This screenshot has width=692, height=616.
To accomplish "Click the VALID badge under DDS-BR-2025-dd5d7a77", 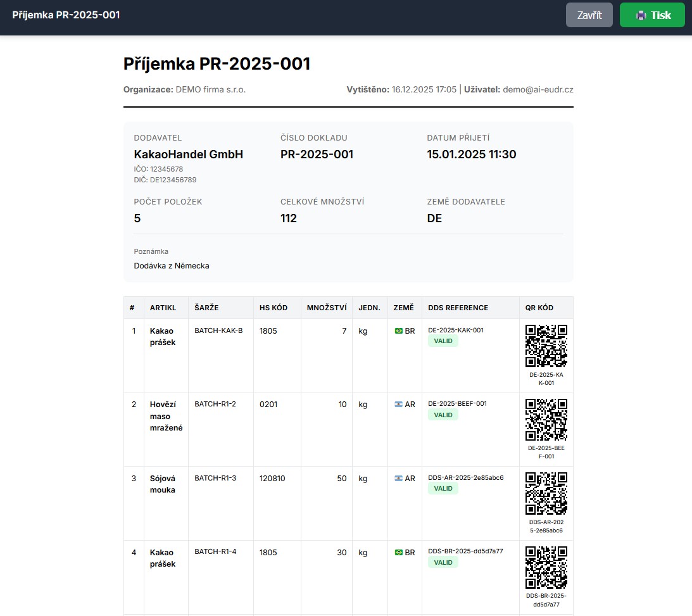I will click(443, 563).
